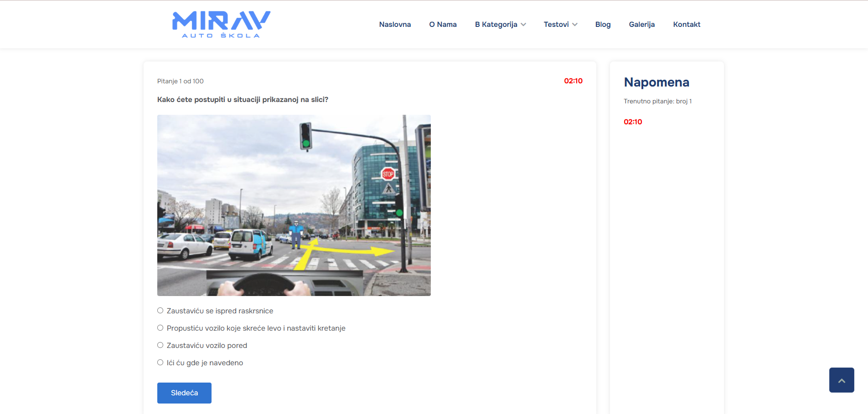Screen dimensions: 868x414
Task: Select 'Zaustaviću vozilo pored' radio button
Action: [x=160, y=345]
